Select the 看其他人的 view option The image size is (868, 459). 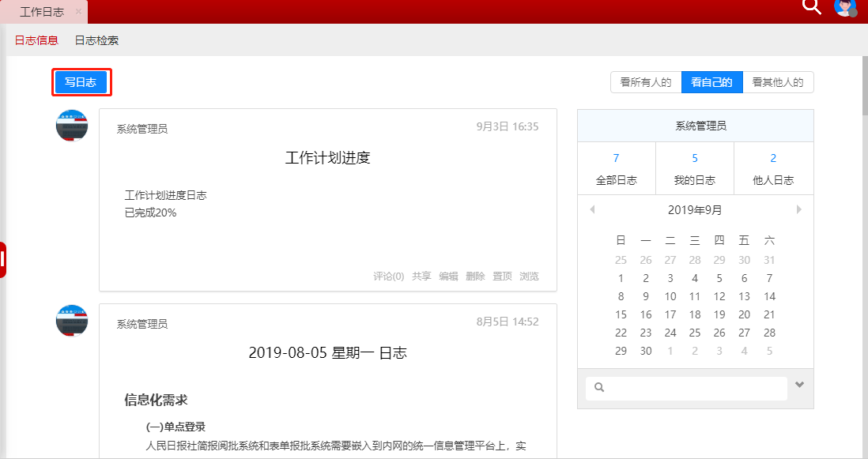click(778, 82)
